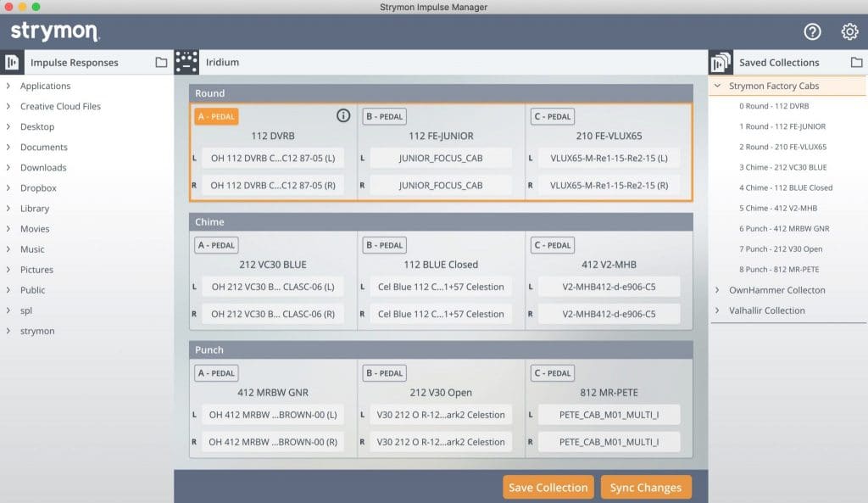
Task: Click folder icon beside Impulse Responses
Action: pyautogui.click(x=161, y=62)
